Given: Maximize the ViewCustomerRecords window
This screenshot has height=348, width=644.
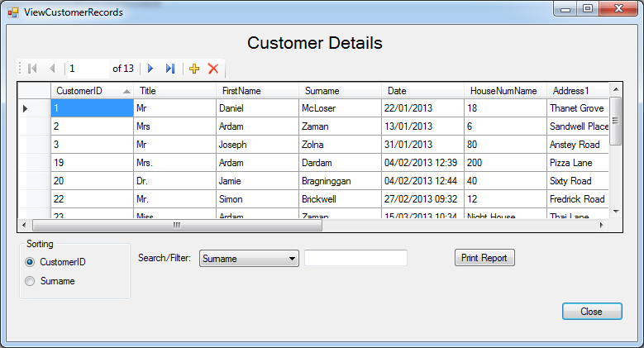Looking at the screenshot, I should click(588, 9).
